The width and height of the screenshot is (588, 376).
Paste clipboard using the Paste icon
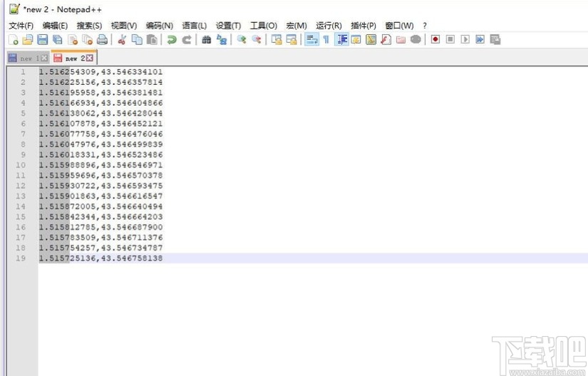pyautogui.click(x=152, y=39)
